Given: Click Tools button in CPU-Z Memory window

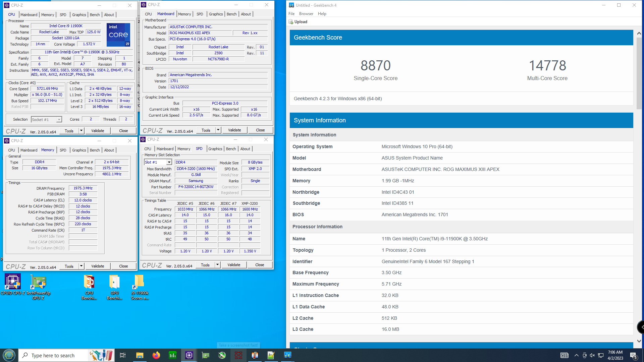Looking at the screenshot, I should tap(69, 266).
